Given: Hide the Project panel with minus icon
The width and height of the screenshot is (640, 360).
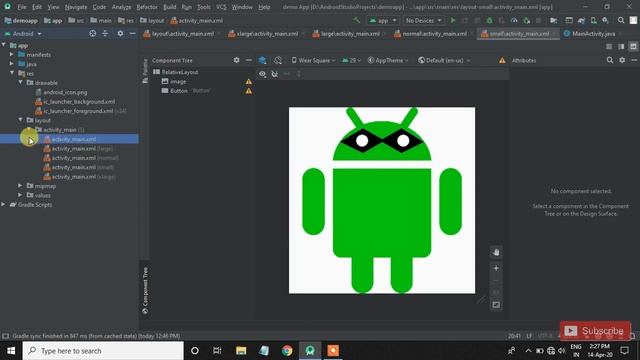Looking at the screenshot, I should 132,33.
